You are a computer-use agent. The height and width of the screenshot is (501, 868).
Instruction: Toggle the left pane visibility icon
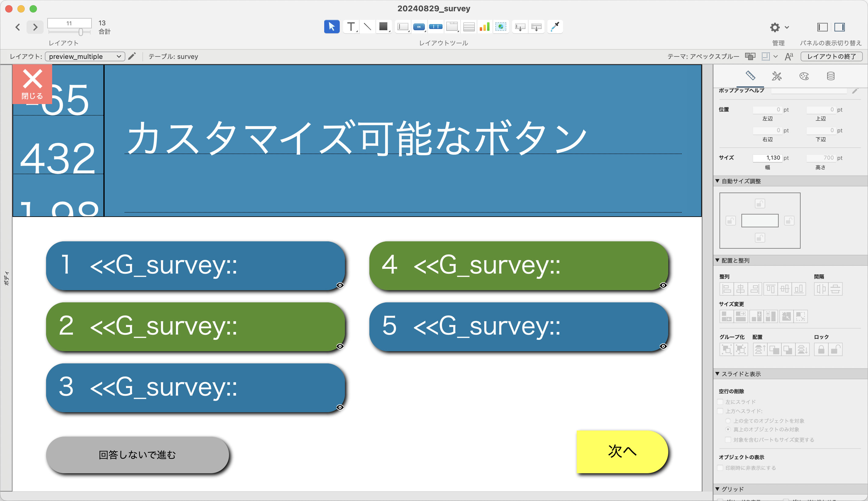pyautogui.click(x=822, y=27)
